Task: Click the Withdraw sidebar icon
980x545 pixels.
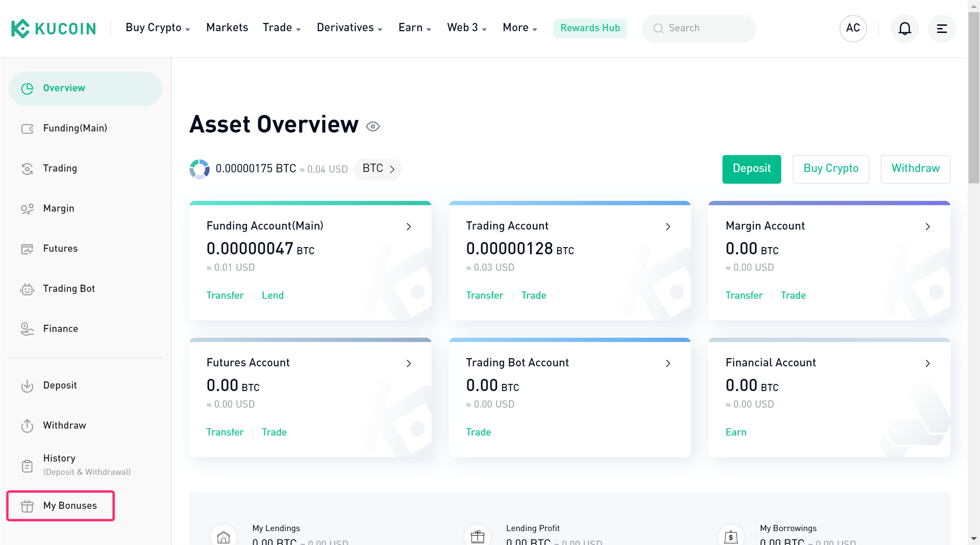Action: pos(27,426)
